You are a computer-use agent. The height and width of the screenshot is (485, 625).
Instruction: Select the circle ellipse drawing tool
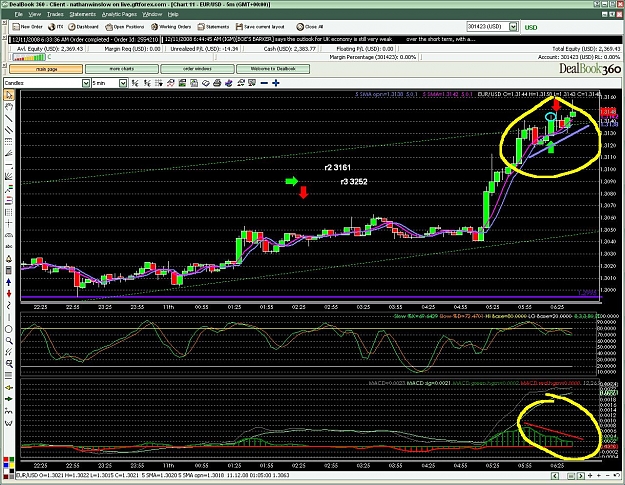[9, 329]
